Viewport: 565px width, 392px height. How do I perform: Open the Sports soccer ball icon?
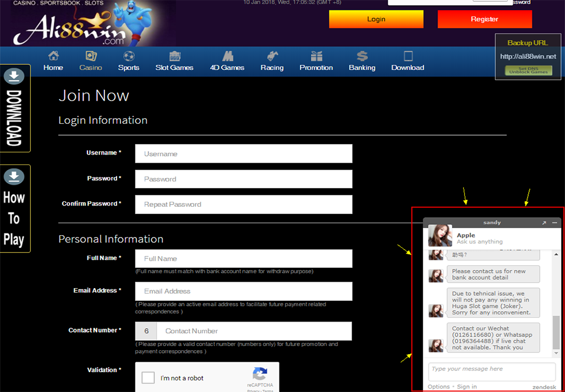(x=129, y=56)
